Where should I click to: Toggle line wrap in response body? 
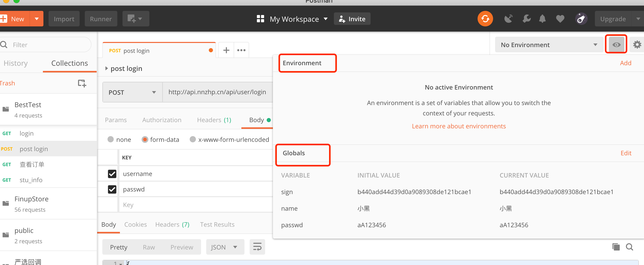coord(257,247)
